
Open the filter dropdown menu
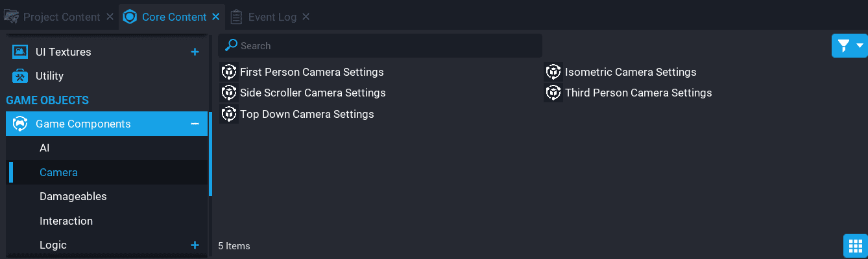pyautogui.click(x=849, y=45)
